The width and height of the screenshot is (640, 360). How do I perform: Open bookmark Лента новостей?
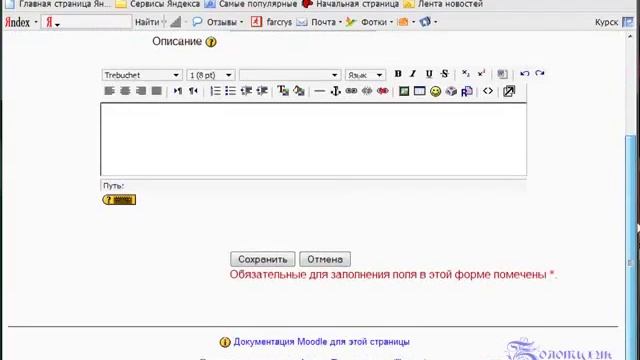(443, 4)
